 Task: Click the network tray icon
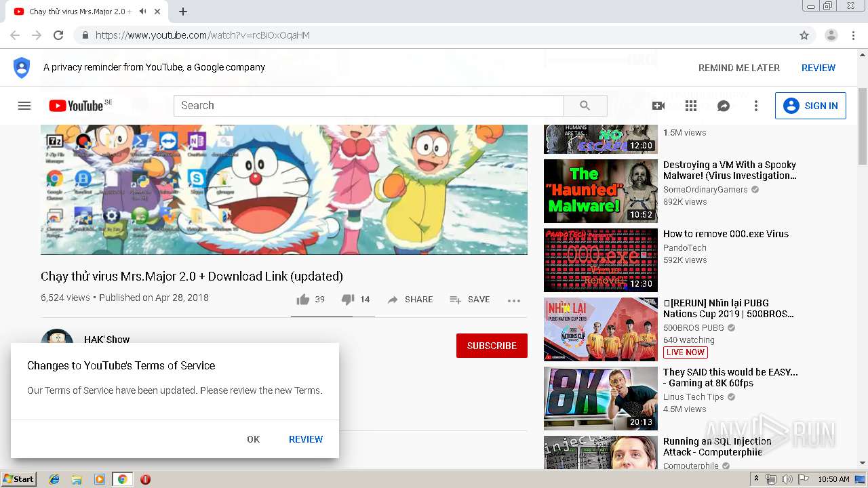pyautogui.click(x=771, y=479)
